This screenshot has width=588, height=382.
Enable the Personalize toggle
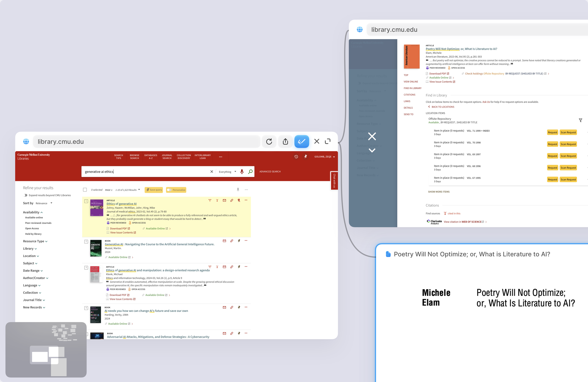coord(169,190)
